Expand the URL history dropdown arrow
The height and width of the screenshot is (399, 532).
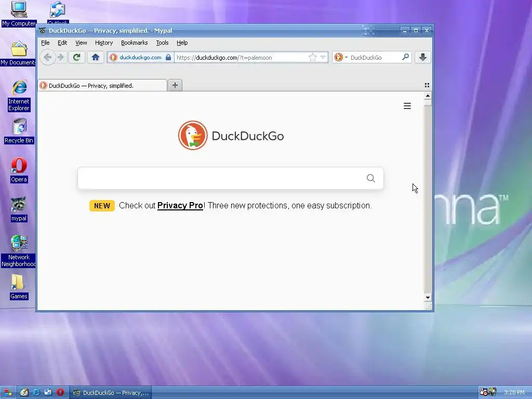pos(323,57)
